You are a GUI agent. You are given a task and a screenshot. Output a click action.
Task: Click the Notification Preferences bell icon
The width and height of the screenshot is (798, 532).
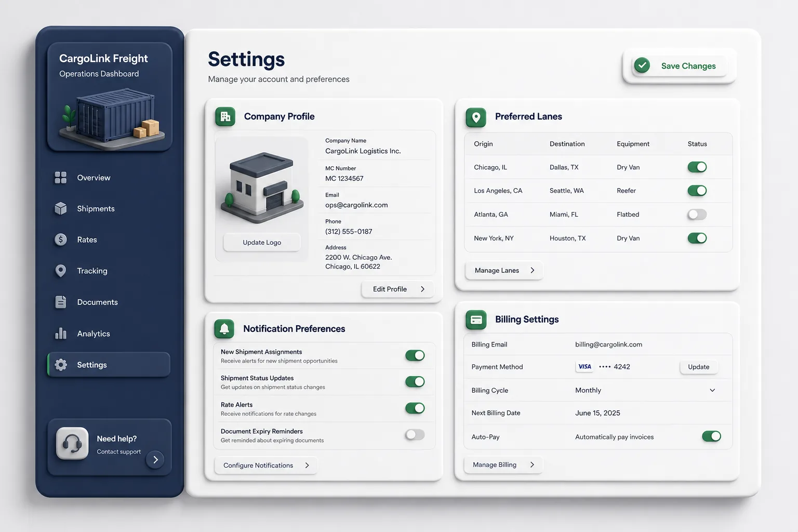224,329
